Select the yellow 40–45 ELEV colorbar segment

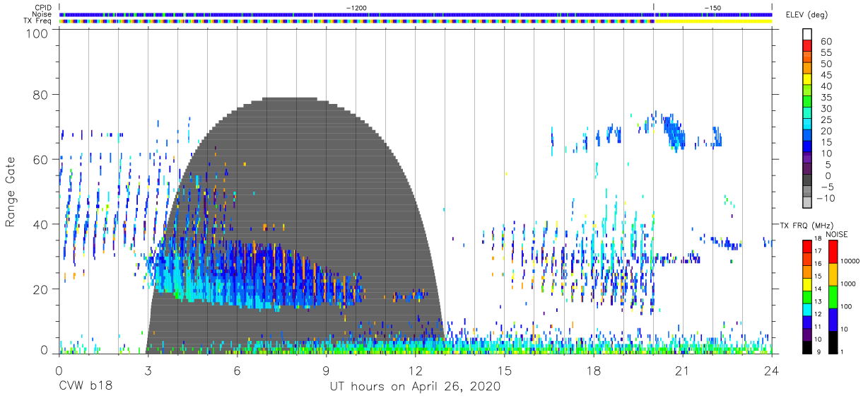point(808,80)
